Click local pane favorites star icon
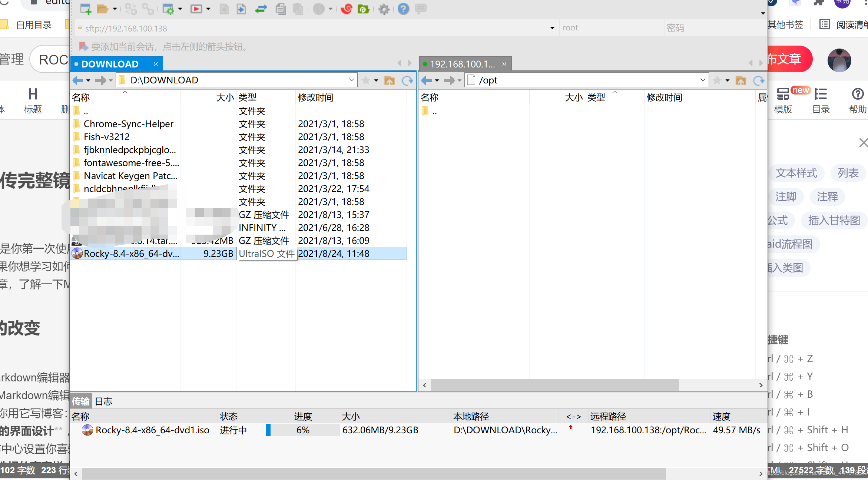Screen dimensions: 868x480 [366, 80]
